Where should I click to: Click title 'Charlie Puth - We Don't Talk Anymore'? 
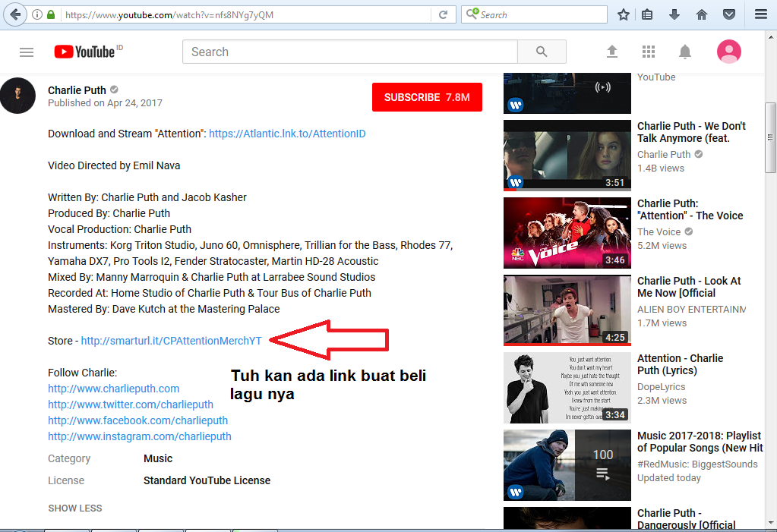point(691,132)
